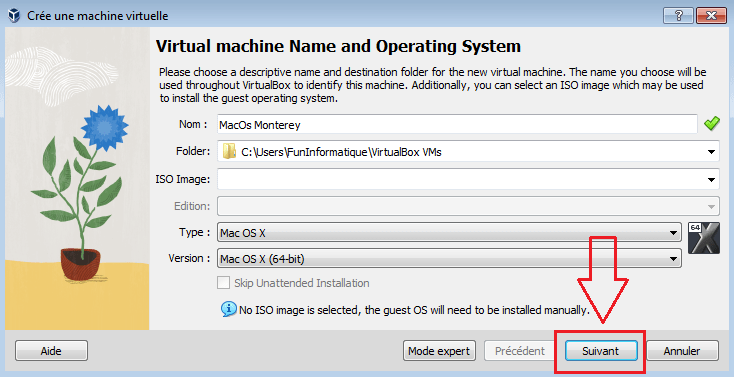Click the question mark help button in title bar
Viewport: 734px width, 378px height.
point(677,15)
